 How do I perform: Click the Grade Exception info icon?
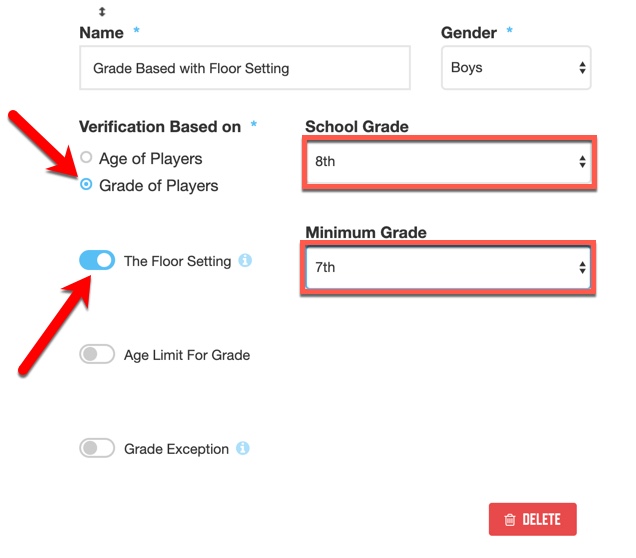(x=243, y=448)
